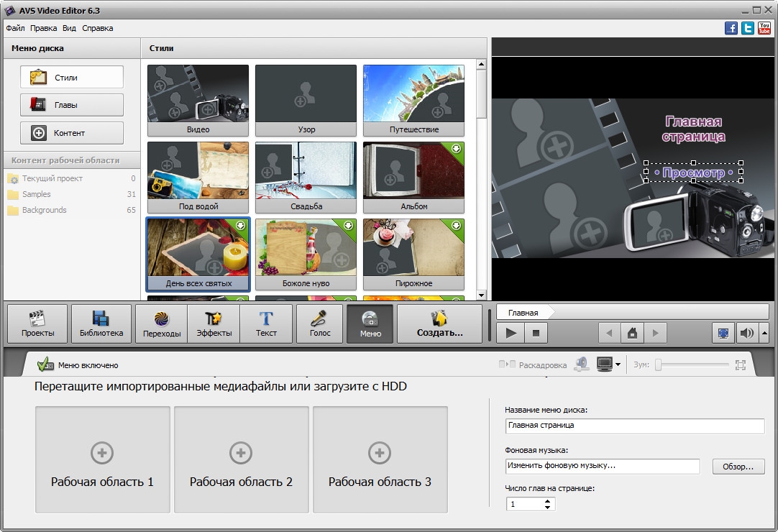778x532 pixels.
Task: Open the YouTube icon
Action: (x=764, y=28)
